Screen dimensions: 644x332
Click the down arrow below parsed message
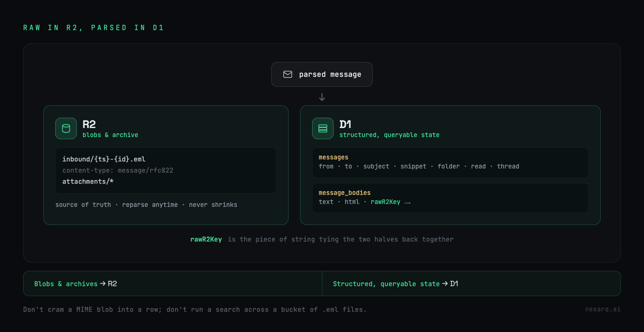(x=322, y=97)
